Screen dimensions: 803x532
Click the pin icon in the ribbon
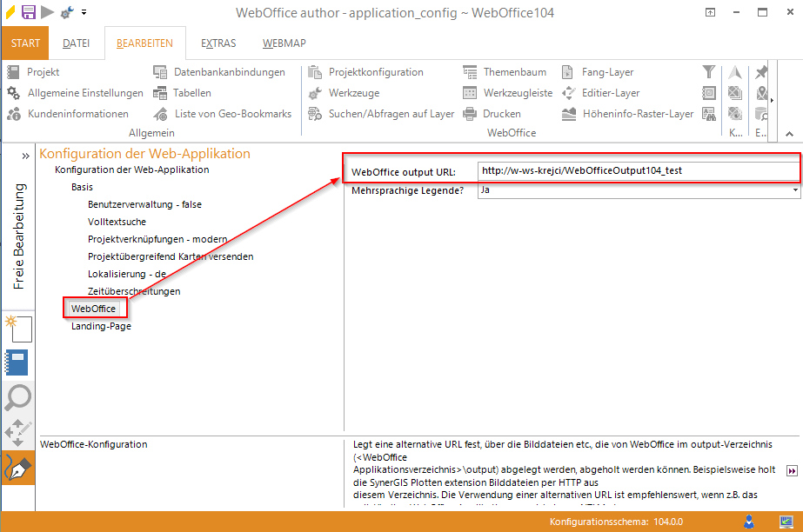760,71
